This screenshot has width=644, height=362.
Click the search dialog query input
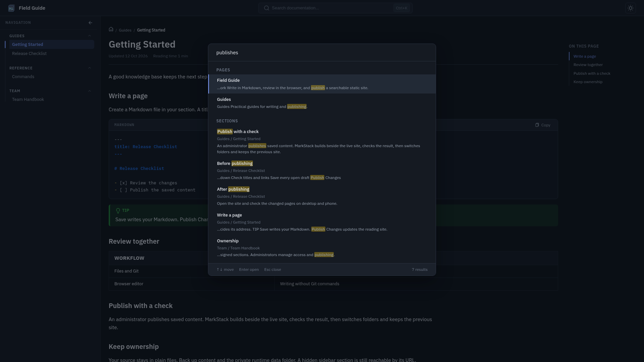[322, 53]
